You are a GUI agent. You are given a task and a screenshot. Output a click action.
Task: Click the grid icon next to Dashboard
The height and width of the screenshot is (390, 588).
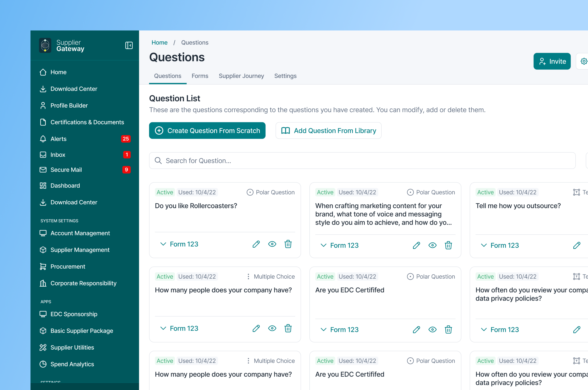[x=43, y=186]
